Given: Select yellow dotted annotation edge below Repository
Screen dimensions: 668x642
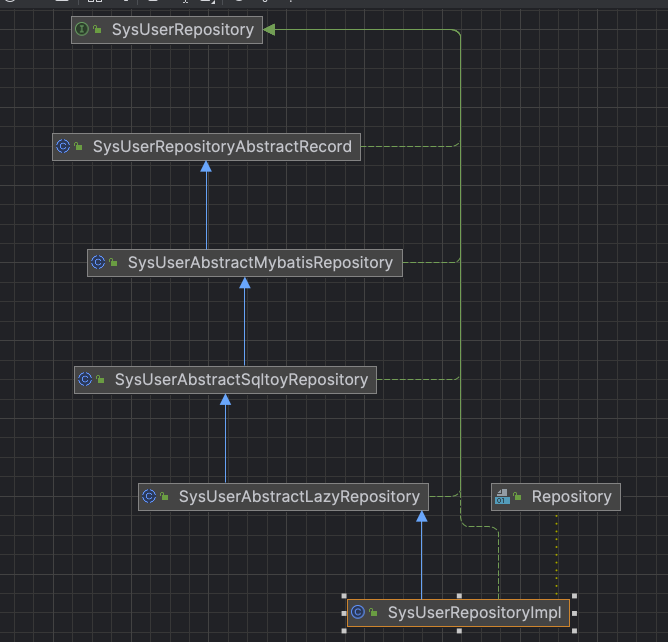Looking at the screenshot, I should 556,555.
